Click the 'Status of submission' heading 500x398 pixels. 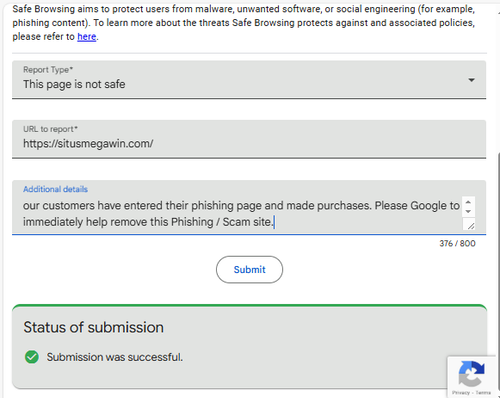pos(94,327)
